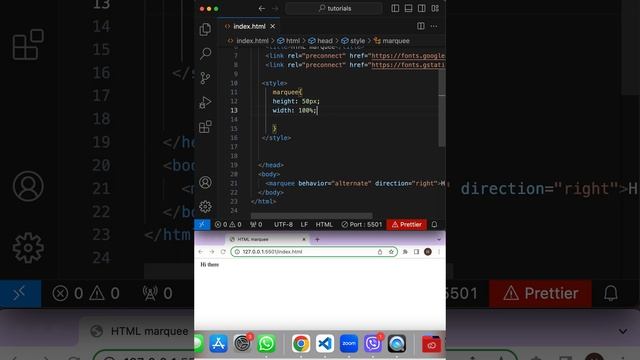Screen dimensions: 640x360
Task: Open the Customize Layout icon
Action: point(435,8)
